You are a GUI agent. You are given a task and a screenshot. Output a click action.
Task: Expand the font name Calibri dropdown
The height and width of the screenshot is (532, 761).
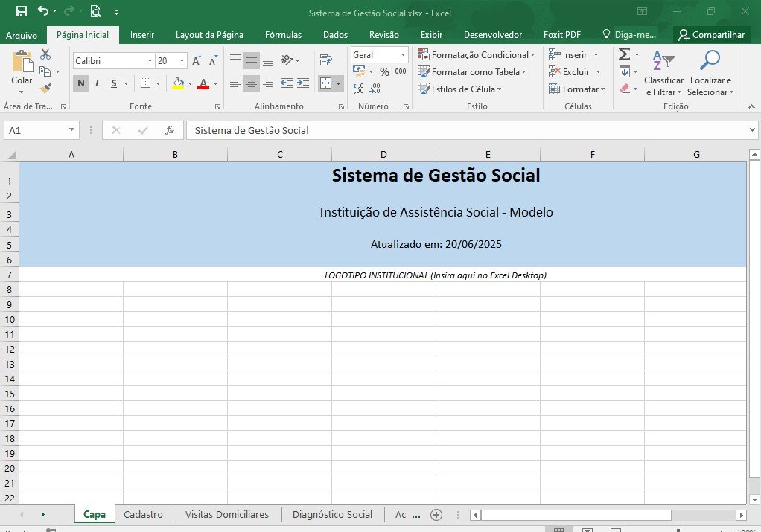[150, 60]
